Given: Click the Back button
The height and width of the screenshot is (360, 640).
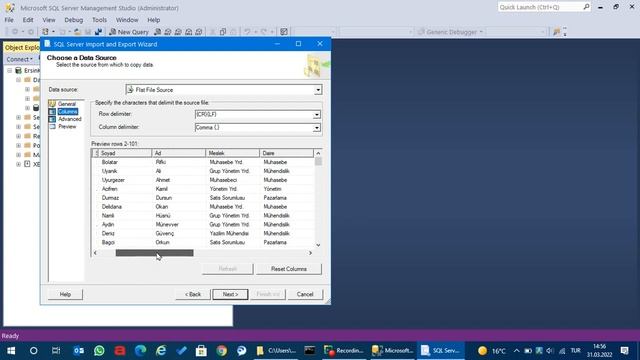Looking at the screenshot, I should (x=193, y=294).
